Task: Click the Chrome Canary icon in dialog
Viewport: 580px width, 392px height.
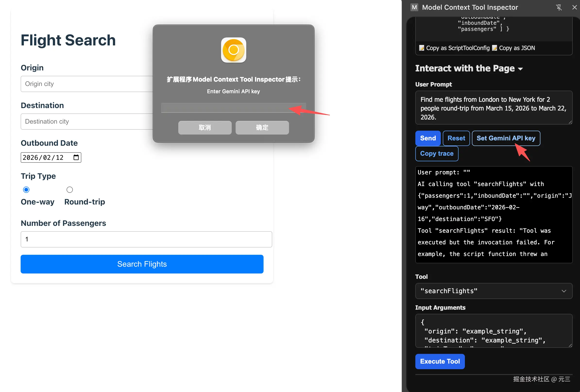Action: pos(233,50)
